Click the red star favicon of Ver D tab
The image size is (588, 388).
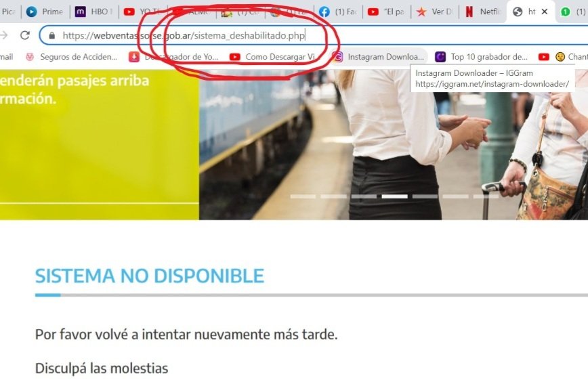[x=421, y=12]
